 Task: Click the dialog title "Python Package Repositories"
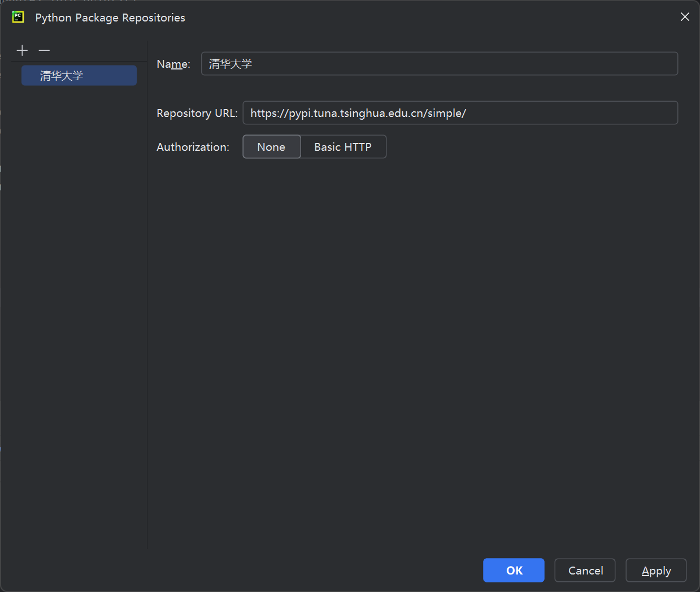click(110, 18)
